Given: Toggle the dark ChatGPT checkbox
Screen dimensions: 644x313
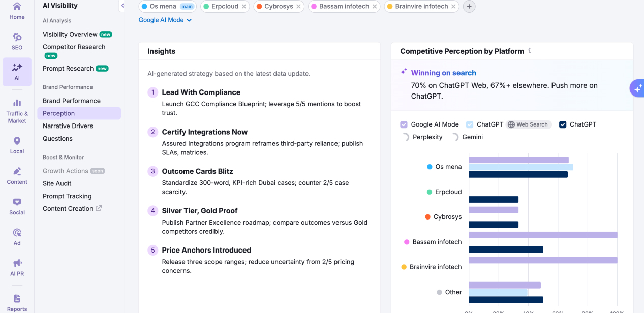Looking at the screenshot, I should tap(563, 124).
